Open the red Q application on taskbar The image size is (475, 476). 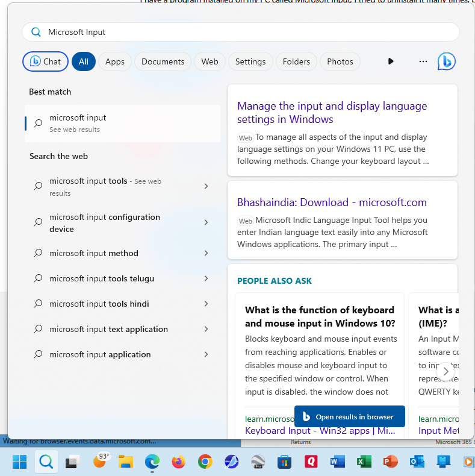311,462
